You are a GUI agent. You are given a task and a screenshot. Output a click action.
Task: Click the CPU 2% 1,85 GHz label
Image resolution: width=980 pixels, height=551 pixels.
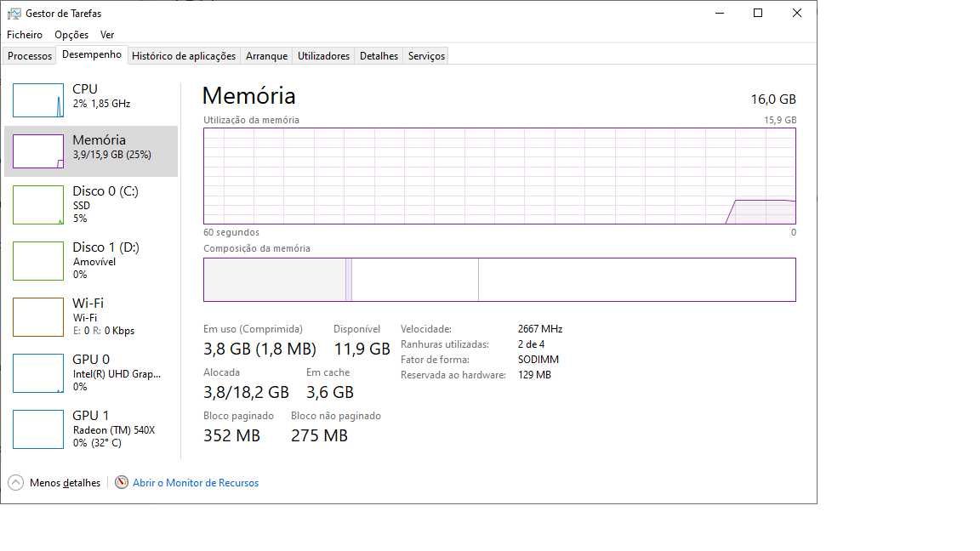click(101, 104)
